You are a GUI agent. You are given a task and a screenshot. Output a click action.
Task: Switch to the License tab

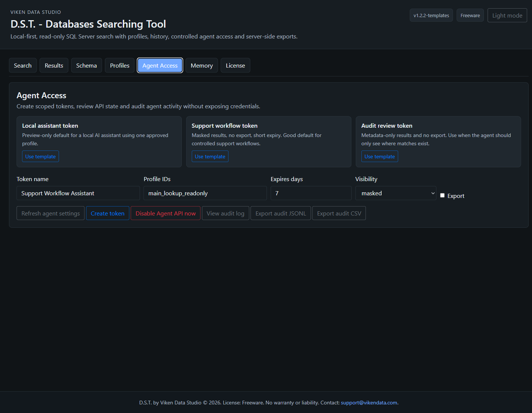click(x=236, y=65)
